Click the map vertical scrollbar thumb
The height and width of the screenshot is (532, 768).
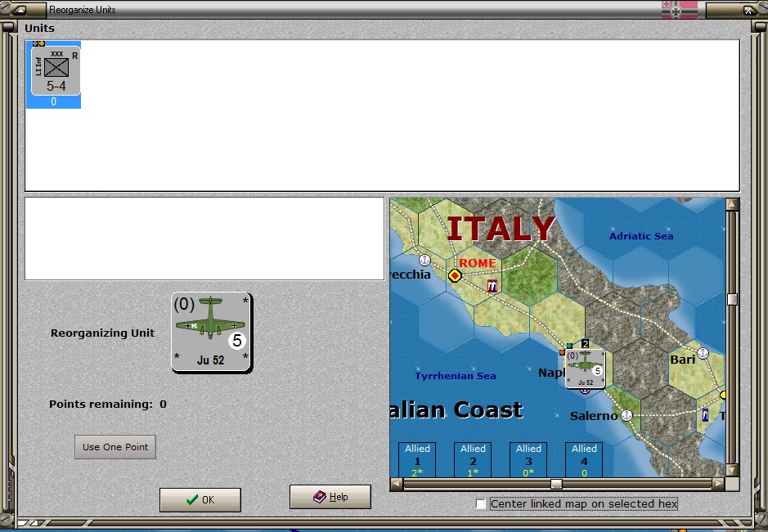732,300
